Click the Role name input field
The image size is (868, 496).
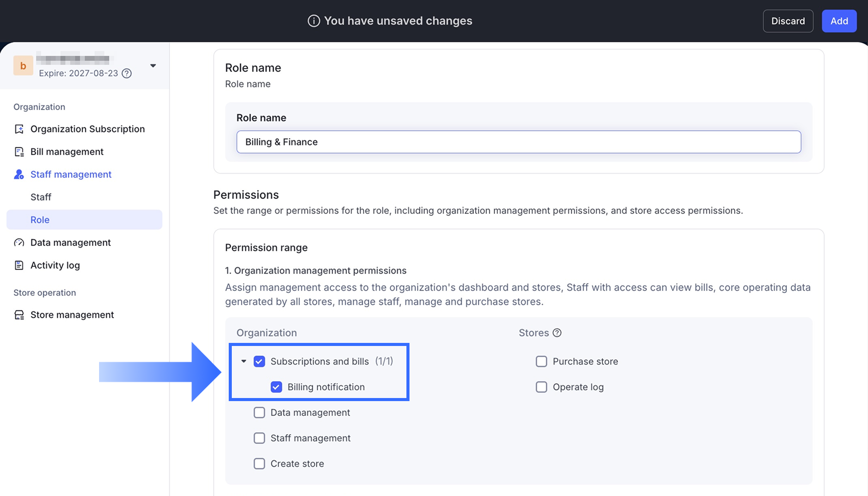(518, 142)
